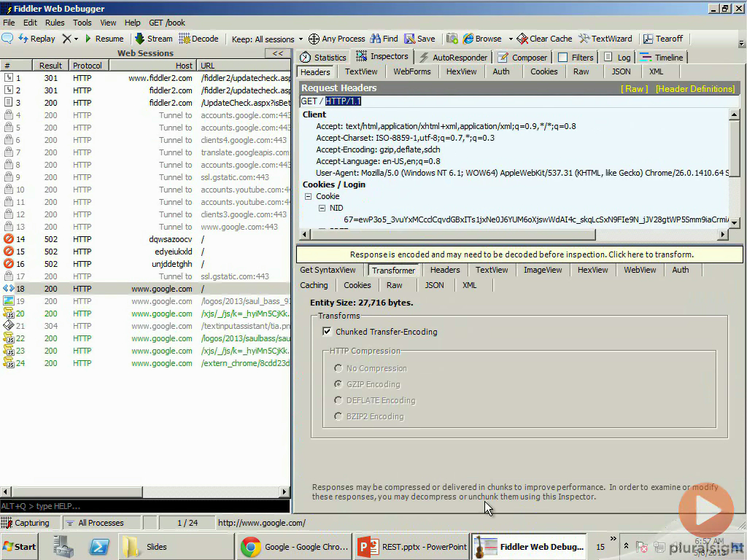
Task: Collapse Web Sessions panel with << button
Action: [278, 53]
